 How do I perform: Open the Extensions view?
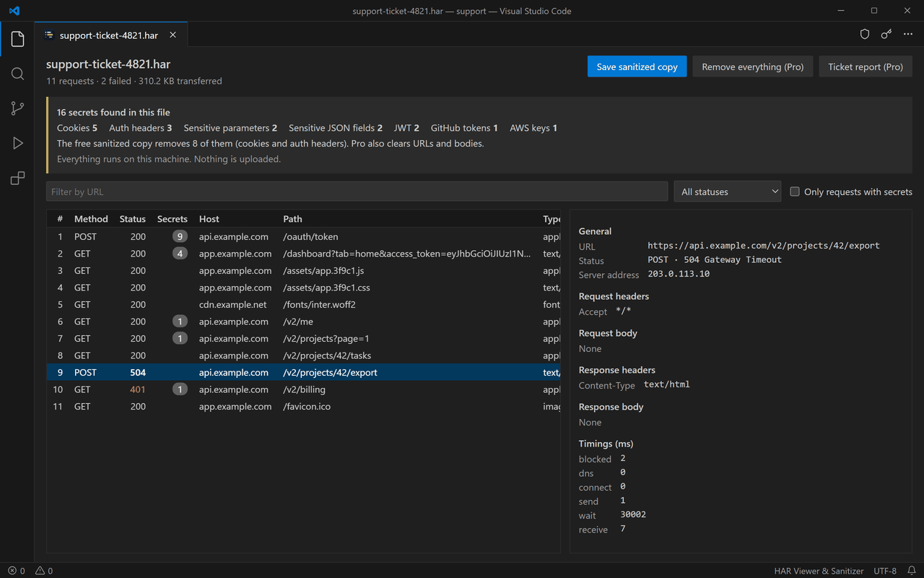tap(17, 178)
